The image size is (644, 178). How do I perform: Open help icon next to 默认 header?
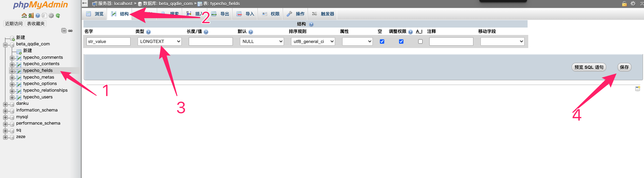click(251, 32)
